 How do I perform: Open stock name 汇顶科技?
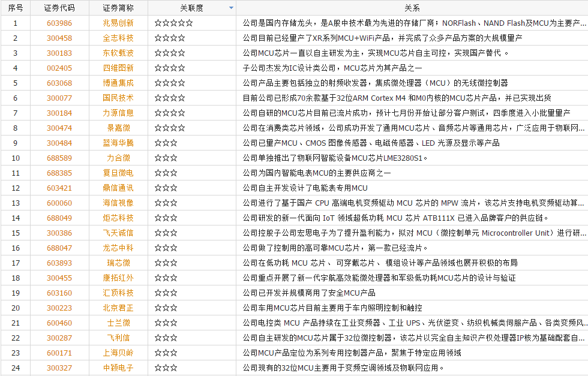118,293
